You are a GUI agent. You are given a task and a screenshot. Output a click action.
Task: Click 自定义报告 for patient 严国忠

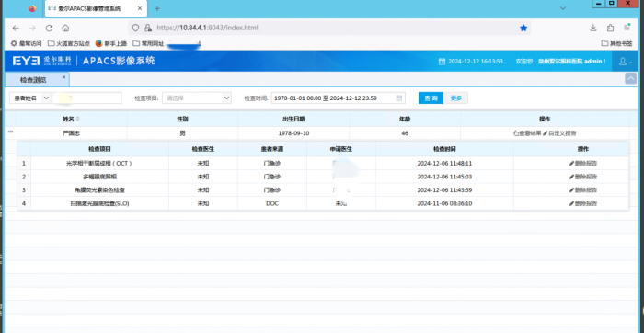[x=559, y=133]
